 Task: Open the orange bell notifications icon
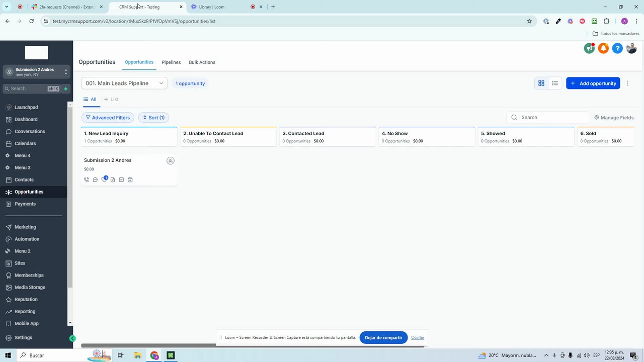603,48
